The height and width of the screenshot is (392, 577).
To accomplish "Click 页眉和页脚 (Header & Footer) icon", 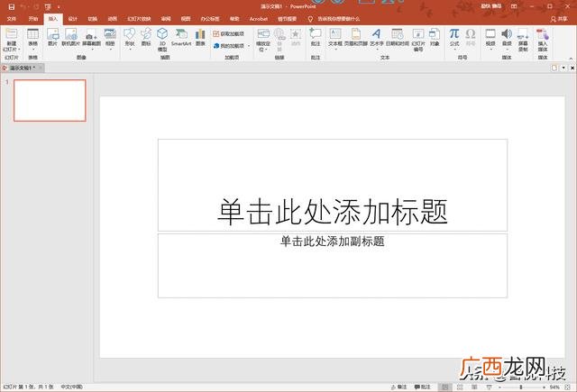I will [x=356, y=37].
